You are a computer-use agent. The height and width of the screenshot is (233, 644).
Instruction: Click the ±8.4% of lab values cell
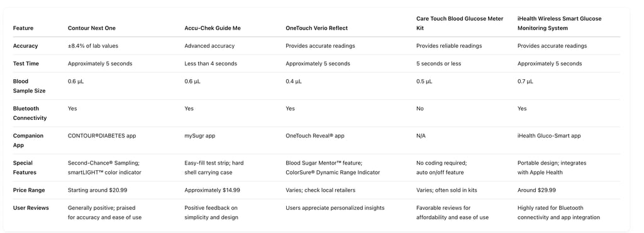point(93,46)
